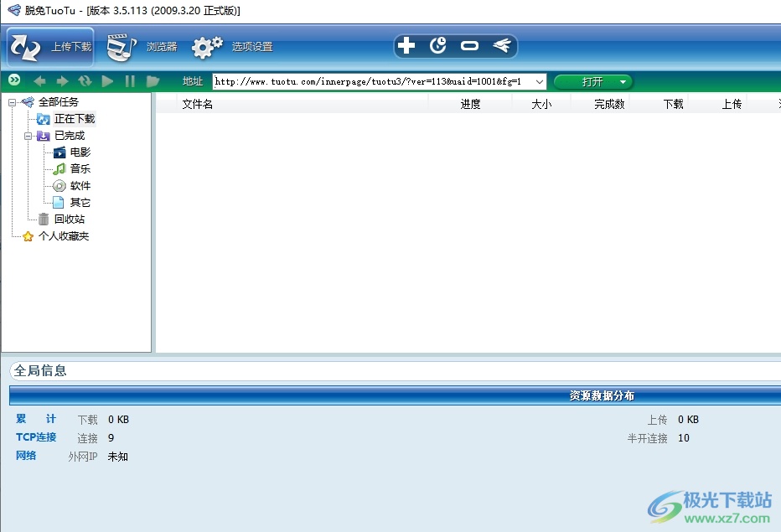The image size is (781, 532).
Task: Click the paper plane icon in toolbar
Action: click(502, 46)
